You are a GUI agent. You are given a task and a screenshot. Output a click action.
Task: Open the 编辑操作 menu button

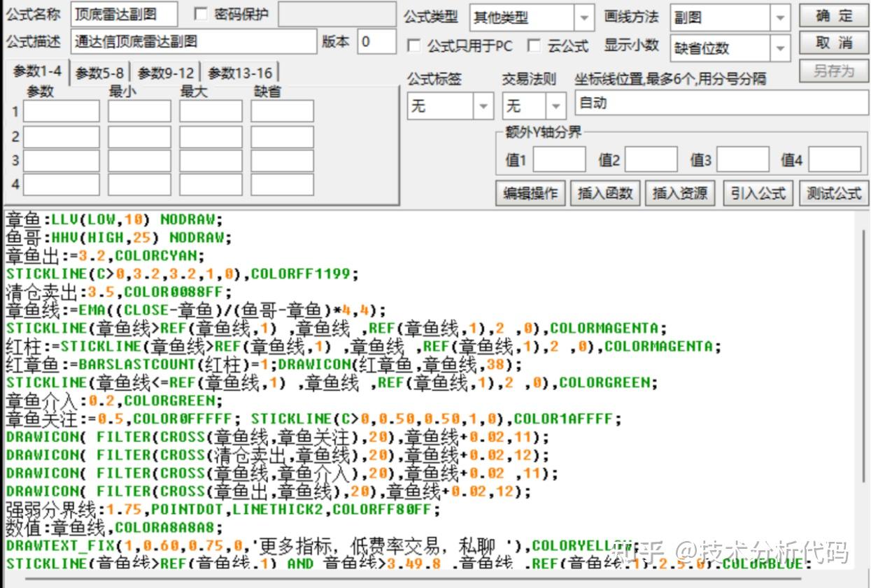pyautogui.click(x=531, y=193)
